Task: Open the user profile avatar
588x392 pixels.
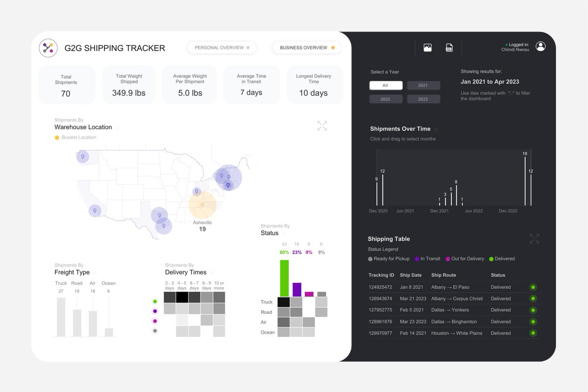Action: (x=540, y=46)
